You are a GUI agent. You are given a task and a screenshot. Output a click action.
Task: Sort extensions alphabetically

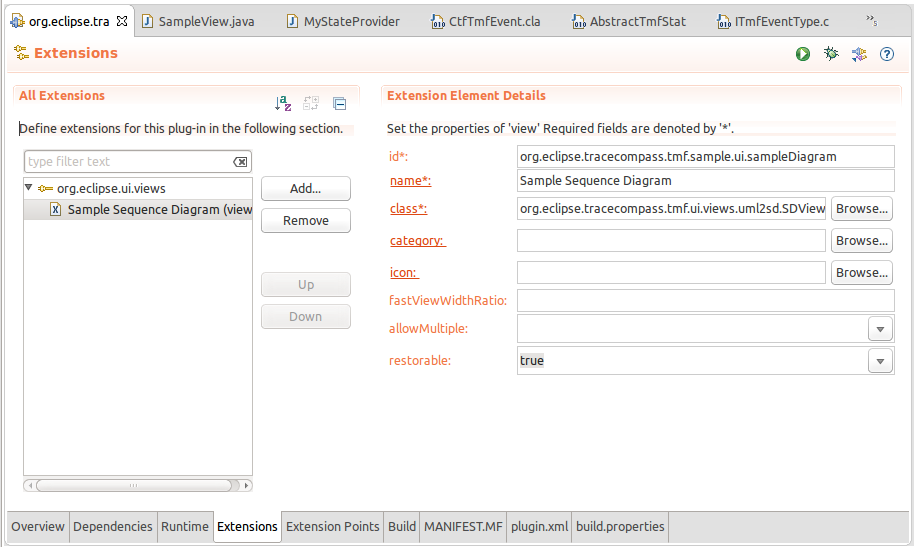point(283,103)
